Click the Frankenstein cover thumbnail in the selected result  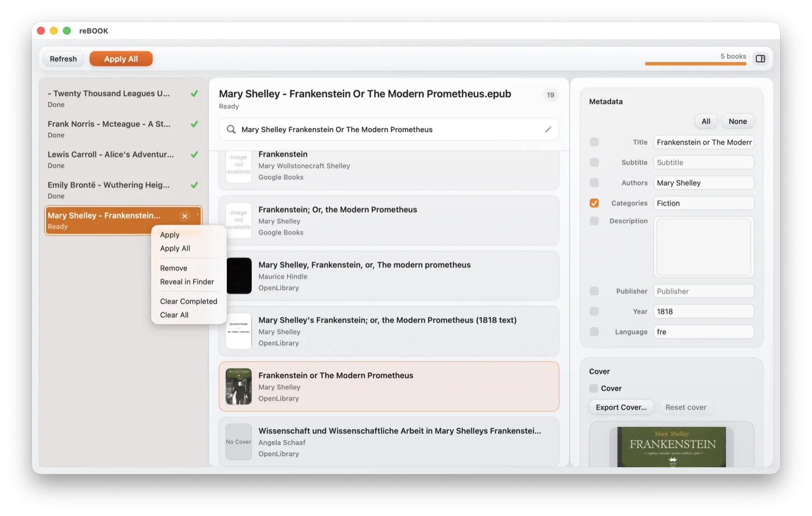coord(238,386)
